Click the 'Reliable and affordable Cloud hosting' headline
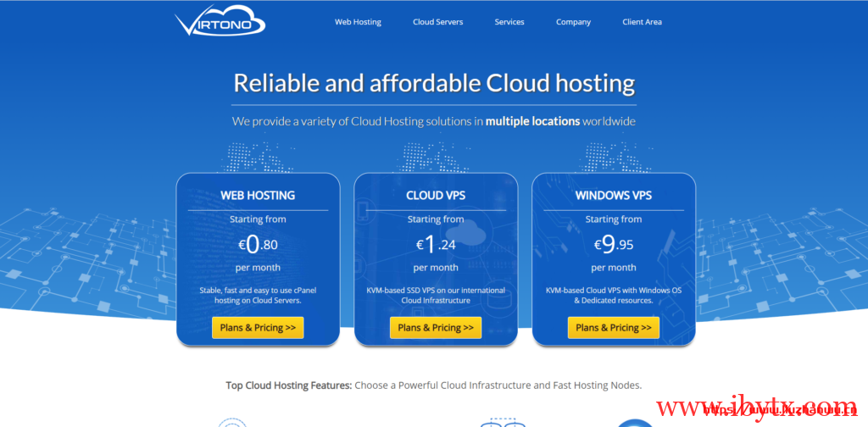Viewport: 868px width, 427px height. 434,83
